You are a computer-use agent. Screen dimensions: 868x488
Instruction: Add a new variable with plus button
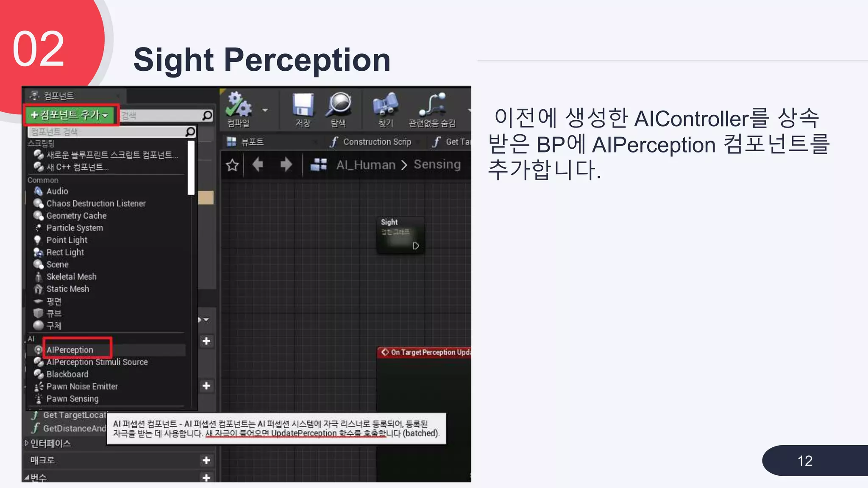pos(206,477)
